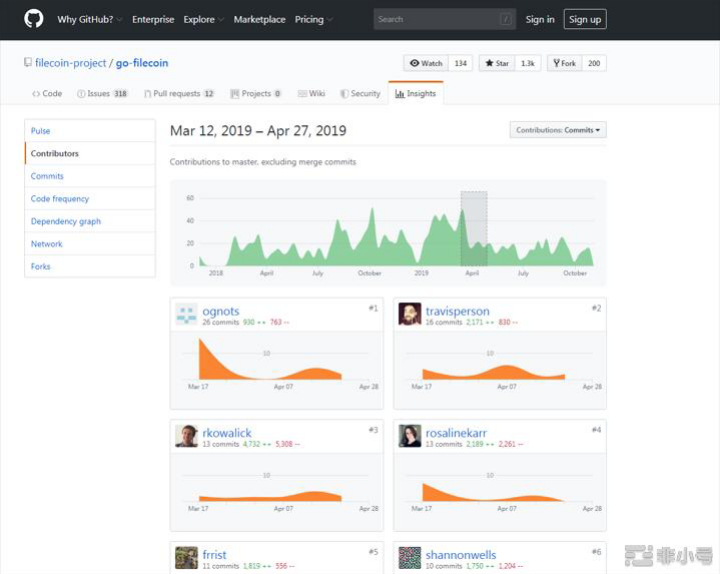Open the rosalinekarr profile link

click(456, 433)
